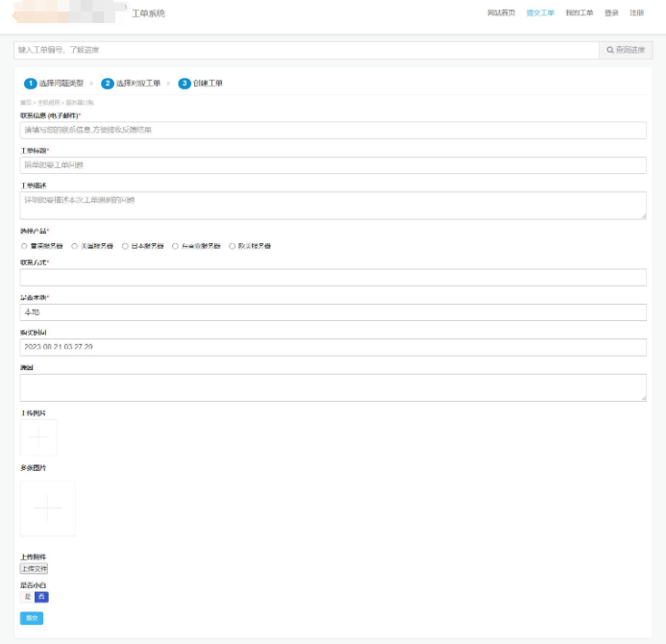Open the 注册 link in the header
This screenshot has width=666, height=644.
(636, 13)
